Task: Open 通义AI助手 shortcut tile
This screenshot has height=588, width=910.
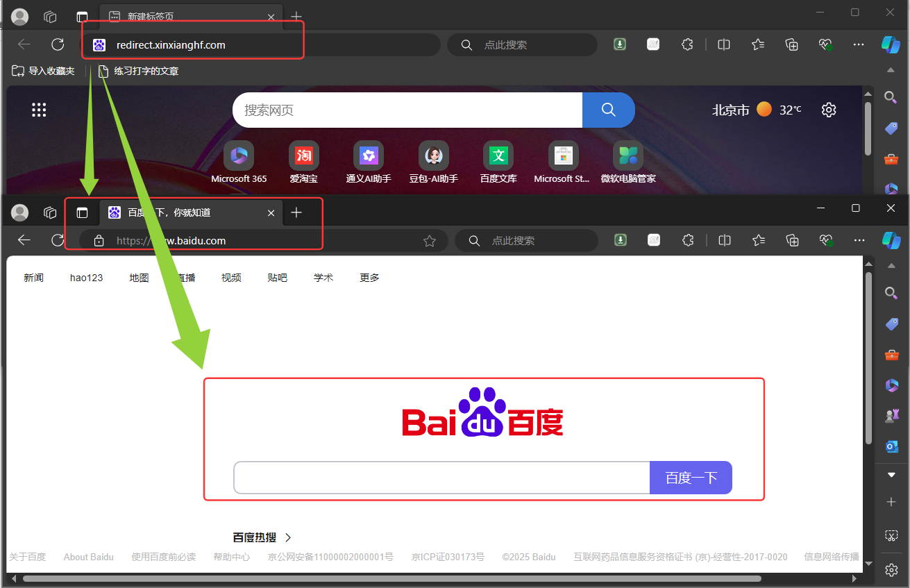Action: pos(369,162)
